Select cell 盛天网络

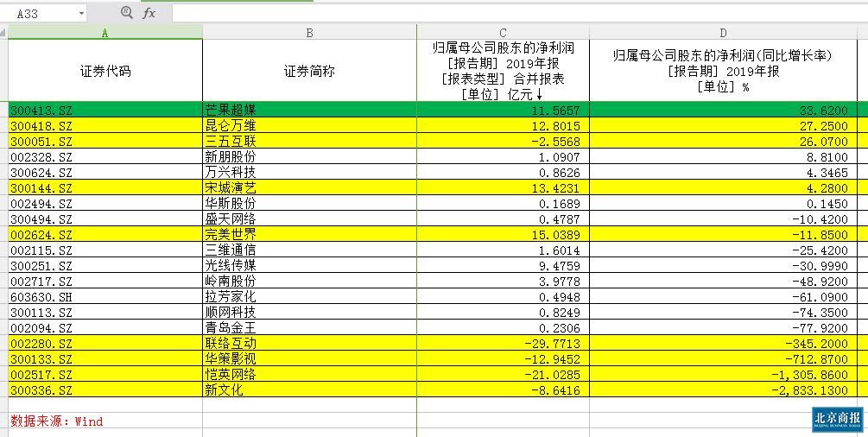(x=309, y=218)
